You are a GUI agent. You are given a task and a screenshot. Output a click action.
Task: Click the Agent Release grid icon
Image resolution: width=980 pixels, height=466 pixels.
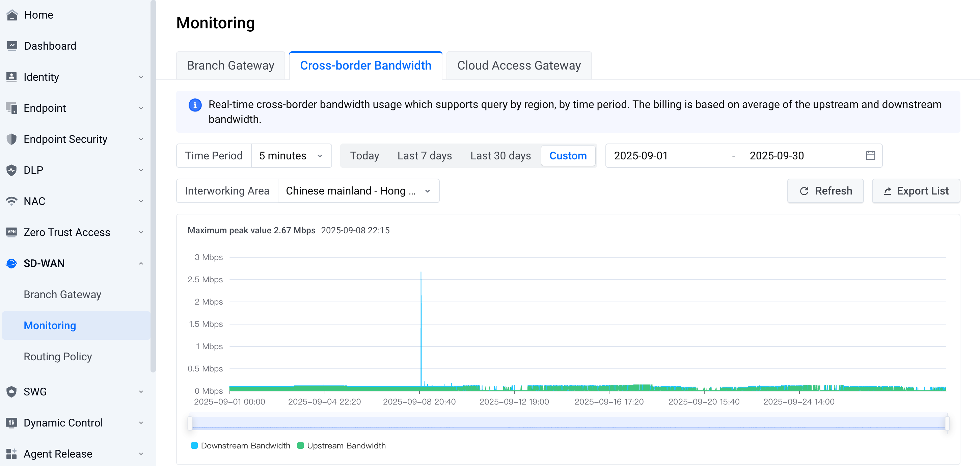pyautogui.click(x=12, y=454)
